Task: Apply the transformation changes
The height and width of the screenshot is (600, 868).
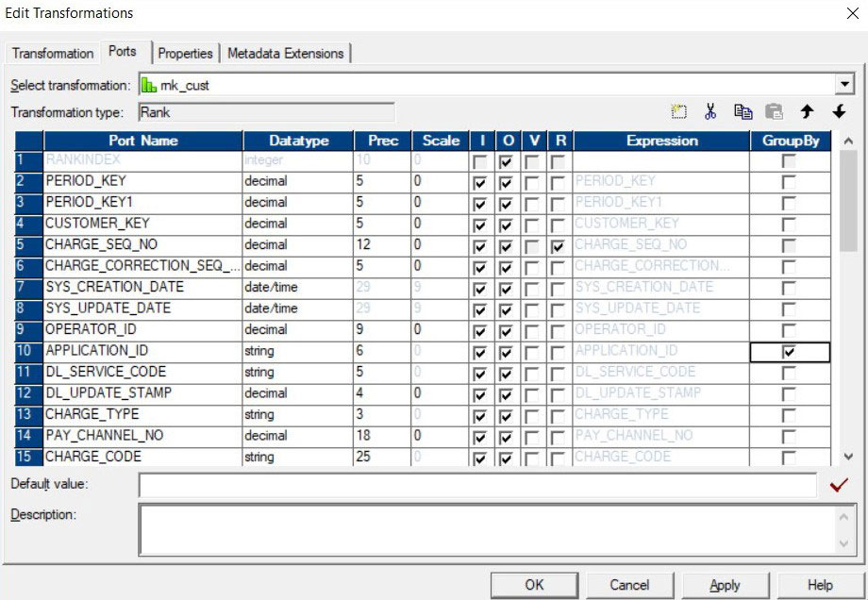Action: (725, 585)
